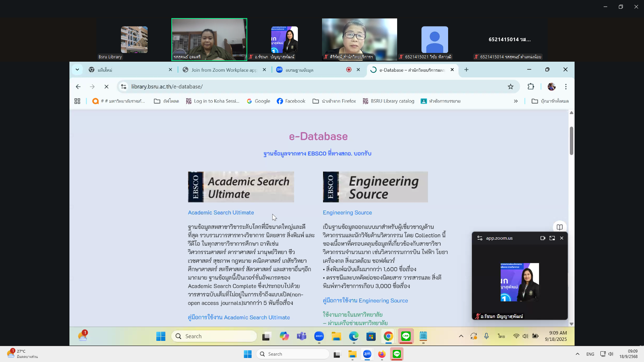
Task: Open LINE in the outer Windows taskbar
Action: [397, 354]
